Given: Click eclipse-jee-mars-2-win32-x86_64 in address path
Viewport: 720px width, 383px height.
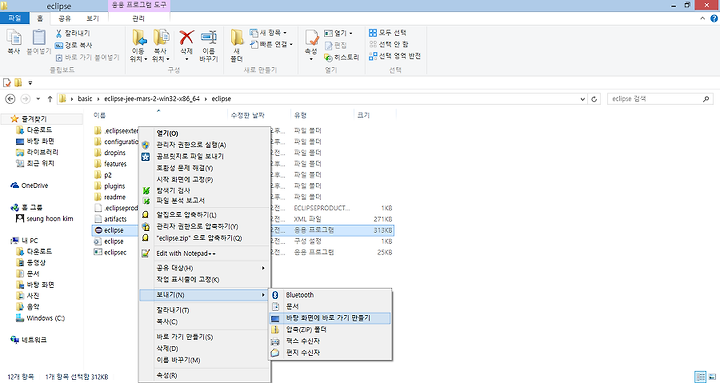Looking at the screenshot, I should [152, 99].
